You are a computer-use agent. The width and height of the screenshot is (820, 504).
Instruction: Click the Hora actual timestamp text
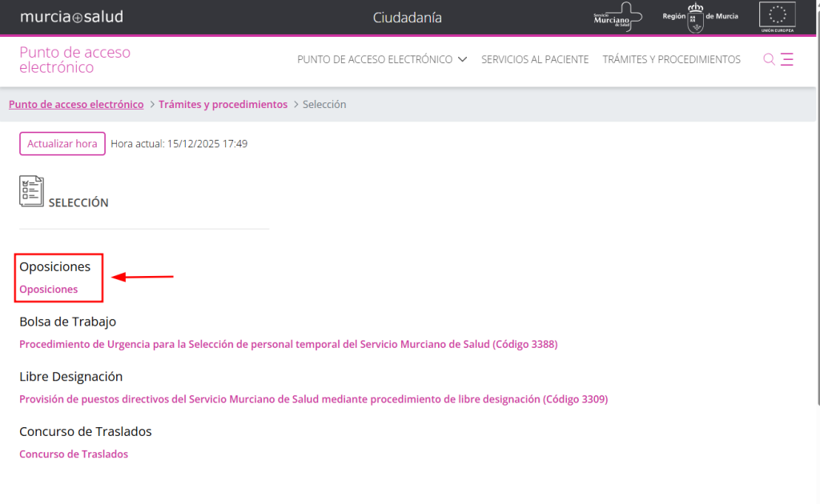(179, 144)
